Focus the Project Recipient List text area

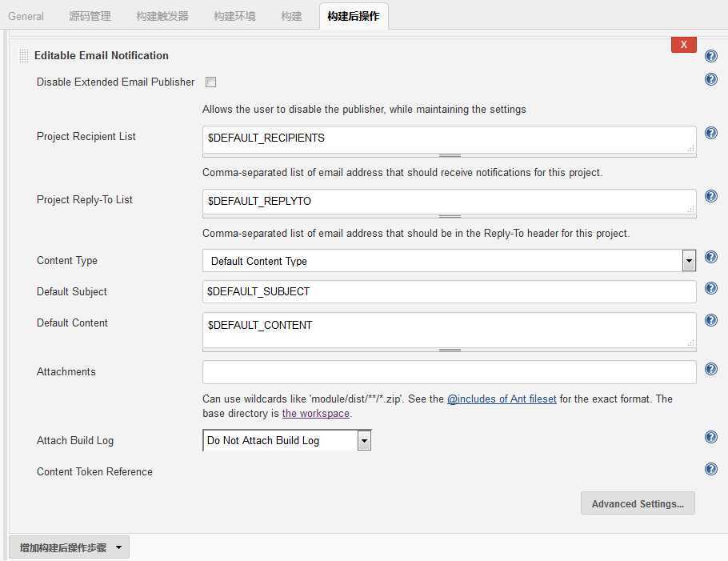[x=449, y=139]
